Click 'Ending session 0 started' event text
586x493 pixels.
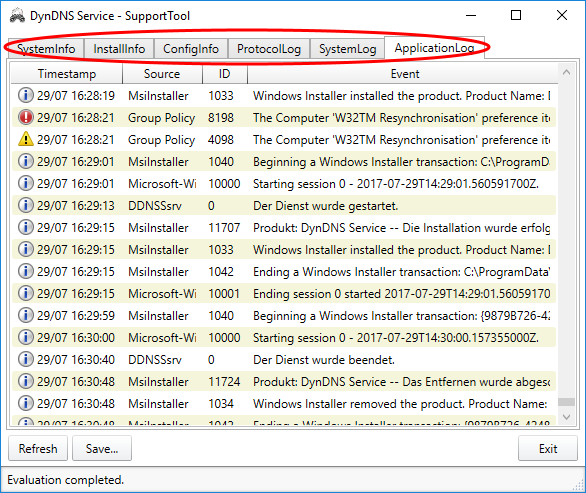(x=401, y=293)
